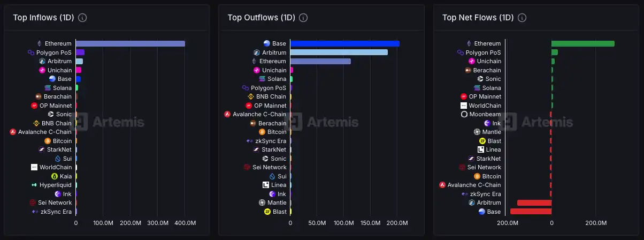The height and width of the screenshot is (240, 644).
Task: Click the green Ethereum bar in Top Net Flows
Action: pos(583,43)
